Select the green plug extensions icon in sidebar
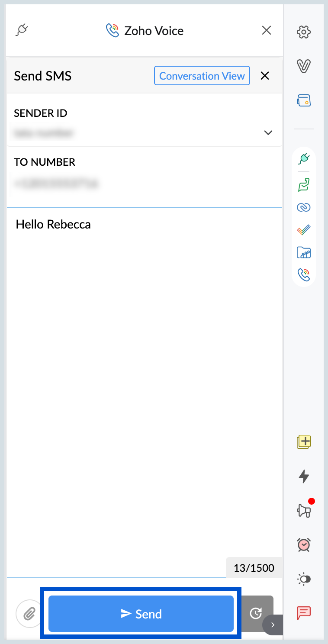The height and width of the screenshot is (644, 328). click(304, 158)
